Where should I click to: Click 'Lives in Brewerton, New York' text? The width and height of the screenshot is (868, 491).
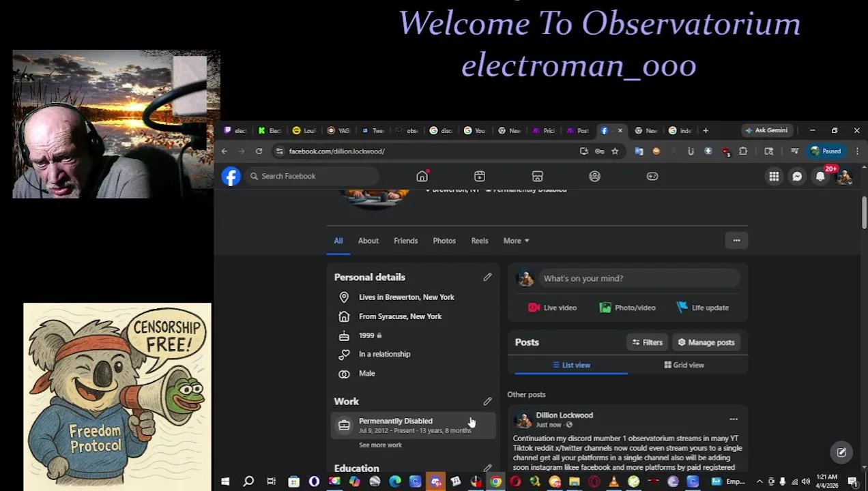pos(407,297)
